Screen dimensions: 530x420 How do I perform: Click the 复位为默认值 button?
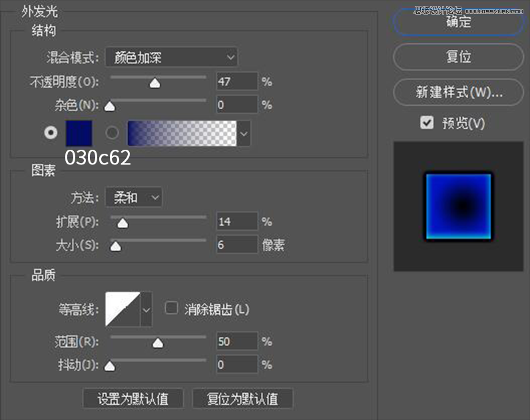point(242,399)
